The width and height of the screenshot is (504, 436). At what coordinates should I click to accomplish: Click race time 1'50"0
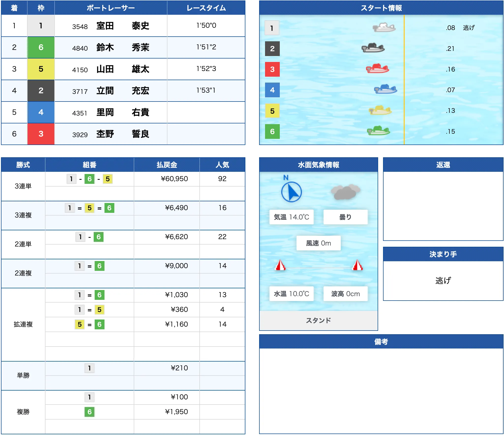point(206,25)
